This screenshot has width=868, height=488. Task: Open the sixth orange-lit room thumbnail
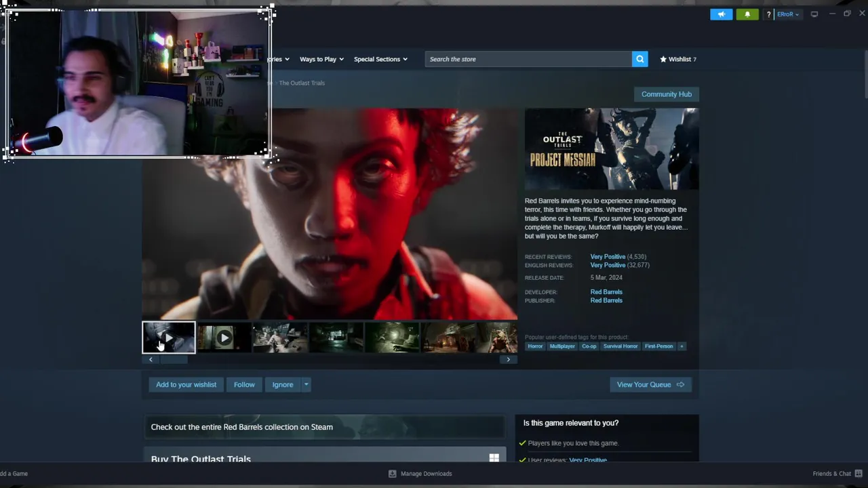point(449,338)
